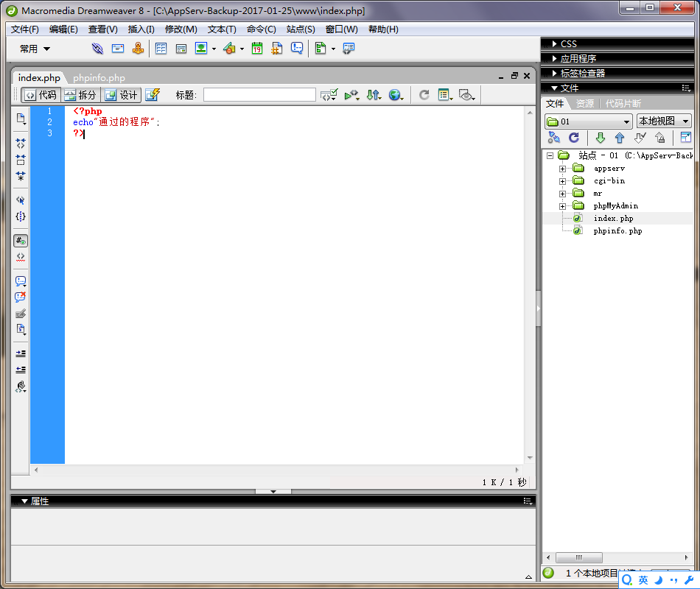Click the Validate Markup icon

pos(329,94)
